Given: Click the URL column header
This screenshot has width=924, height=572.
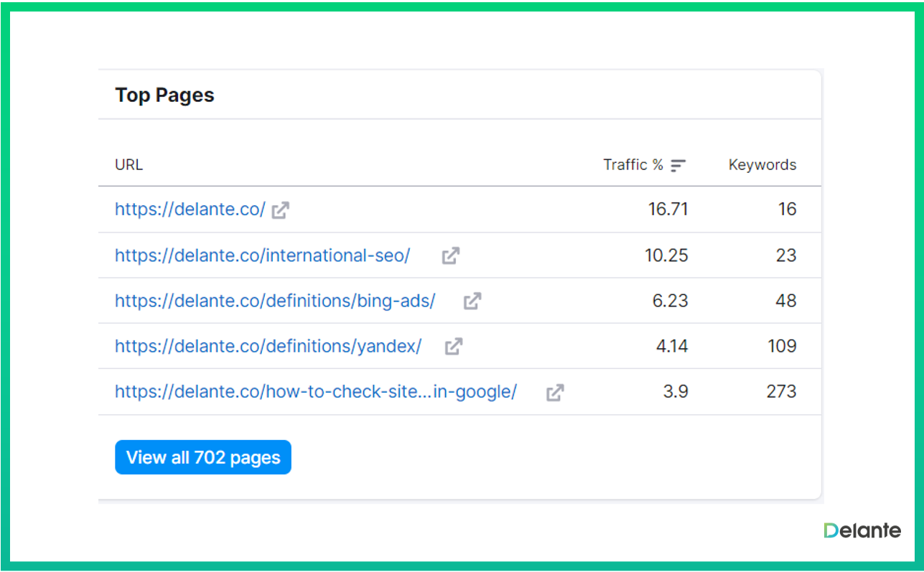Looking at the screenshot, I should pos(129,165).
